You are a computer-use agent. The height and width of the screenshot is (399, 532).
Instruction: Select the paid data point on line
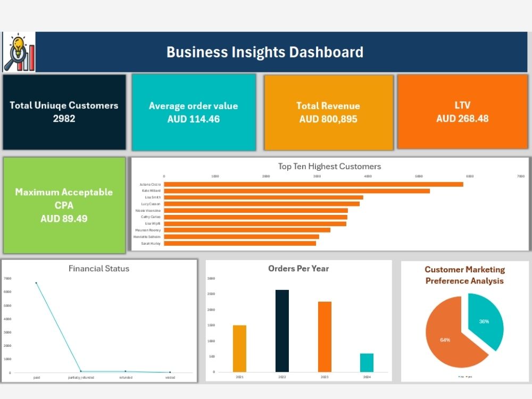click(36, 282)
